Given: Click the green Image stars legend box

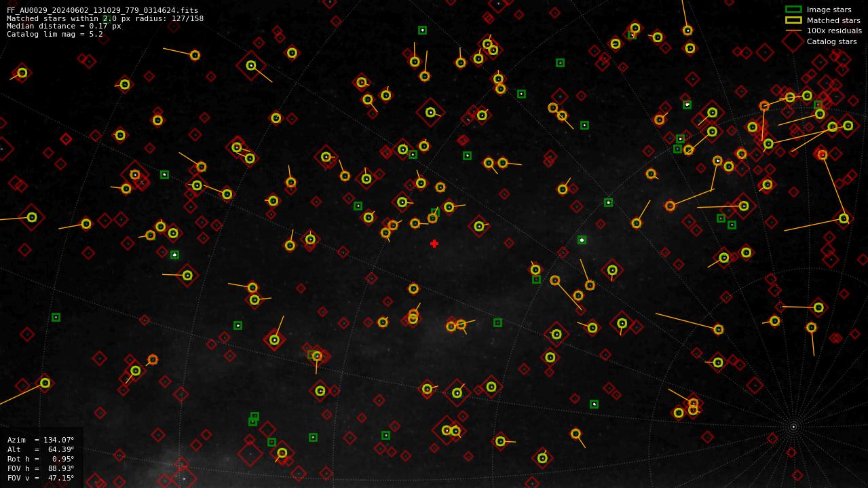Looking at the screenshot, I should point(793,10).
